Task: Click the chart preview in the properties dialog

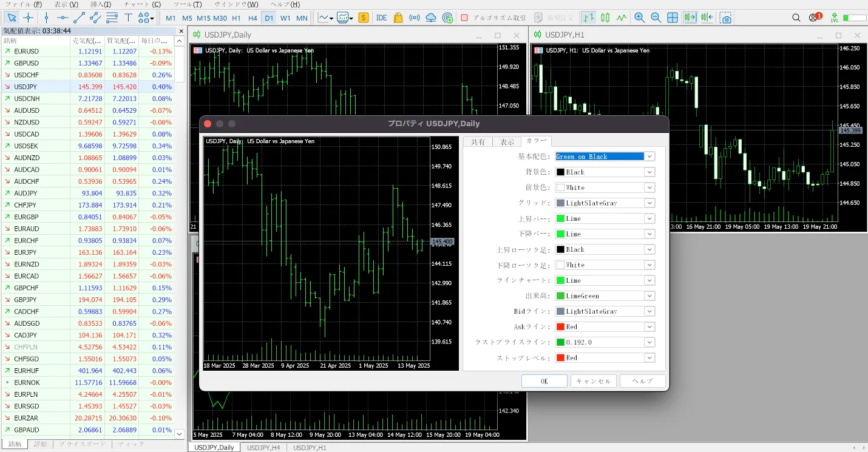Action: click(x=331, y=253)
